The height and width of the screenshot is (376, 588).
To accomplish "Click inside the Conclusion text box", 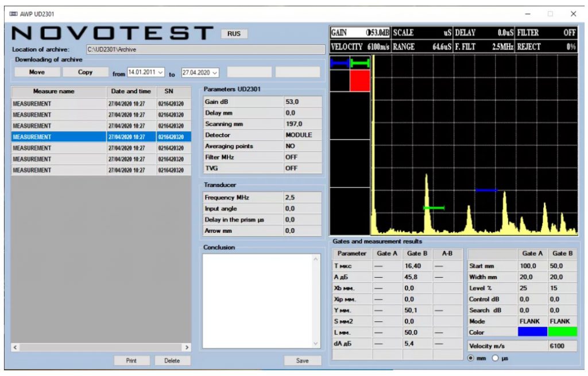I will (x=257, y=301).
